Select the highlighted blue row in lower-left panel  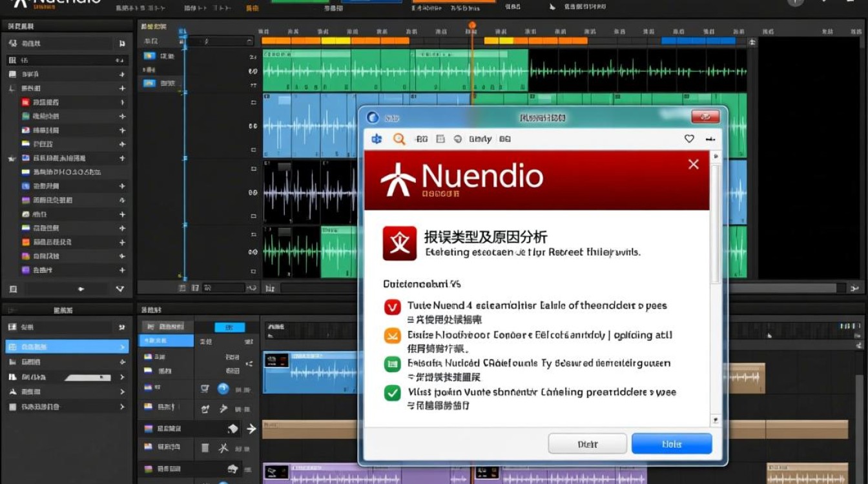pos(67,347)
